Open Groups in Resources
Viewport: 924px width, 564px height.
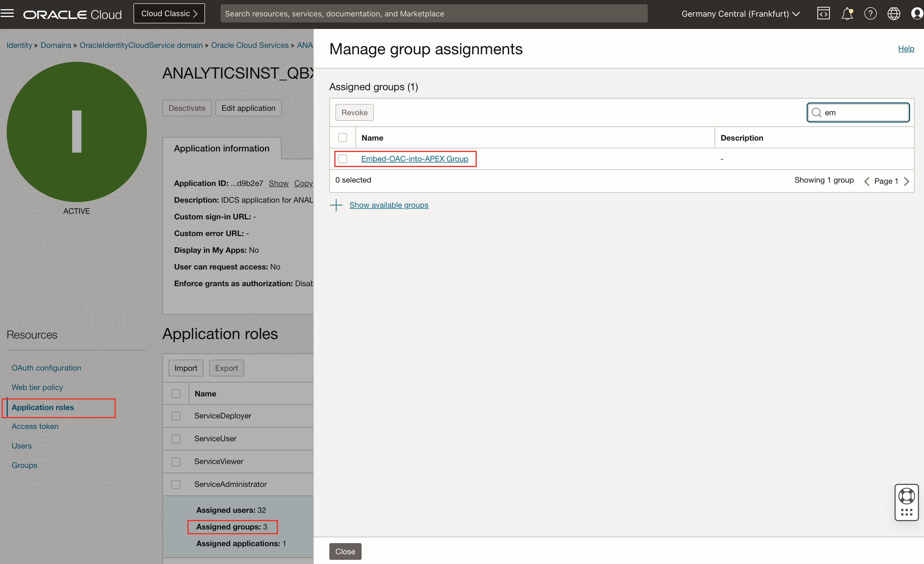[x=24, y=465]
